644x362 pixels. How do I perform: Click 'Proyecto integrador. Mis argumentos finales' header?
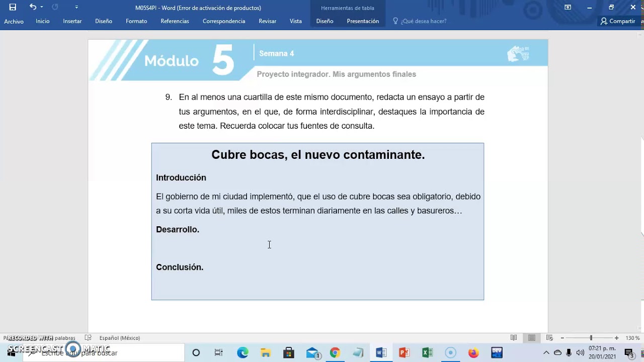(336, 74)
